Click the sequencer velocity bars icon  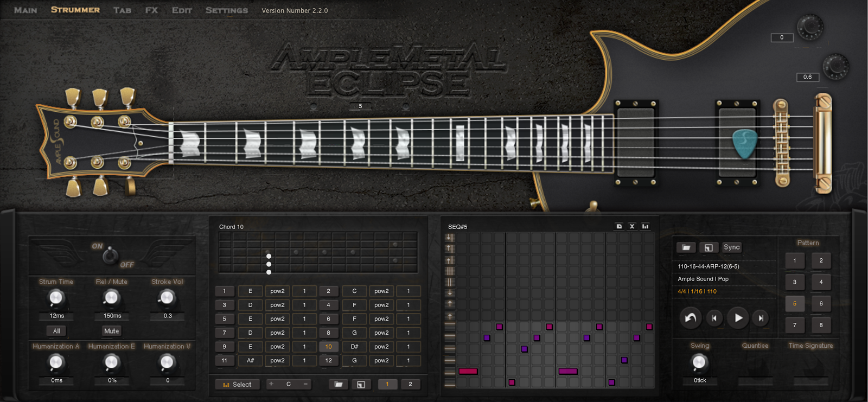[x=645, y=226]
